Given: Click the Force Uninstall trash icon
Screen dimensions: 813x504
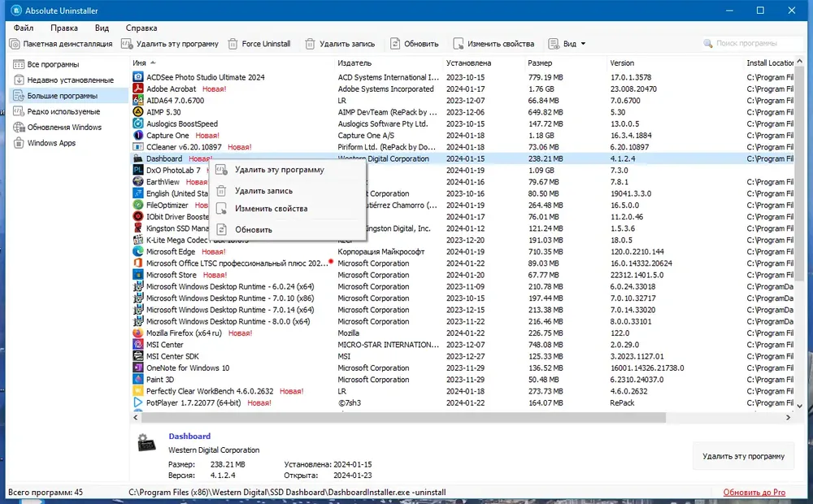Looking at the screenshot, I should point(233,44).
